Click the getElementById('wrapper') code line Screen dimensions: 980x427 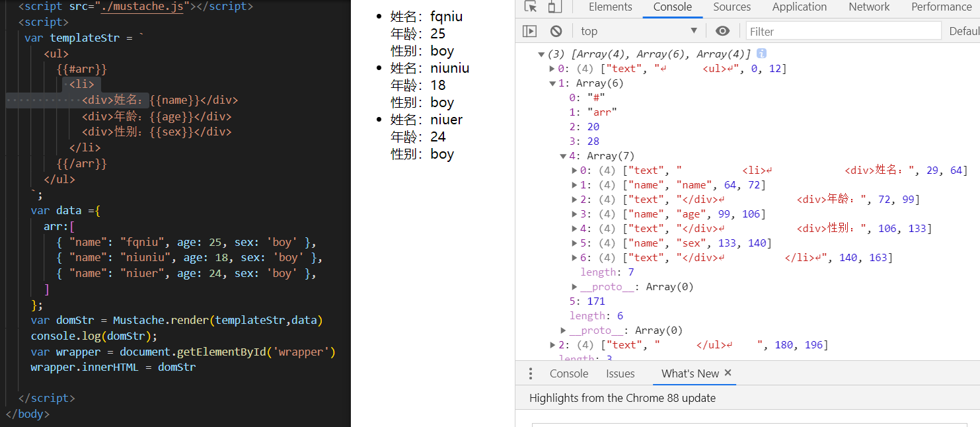click(183, 352)
